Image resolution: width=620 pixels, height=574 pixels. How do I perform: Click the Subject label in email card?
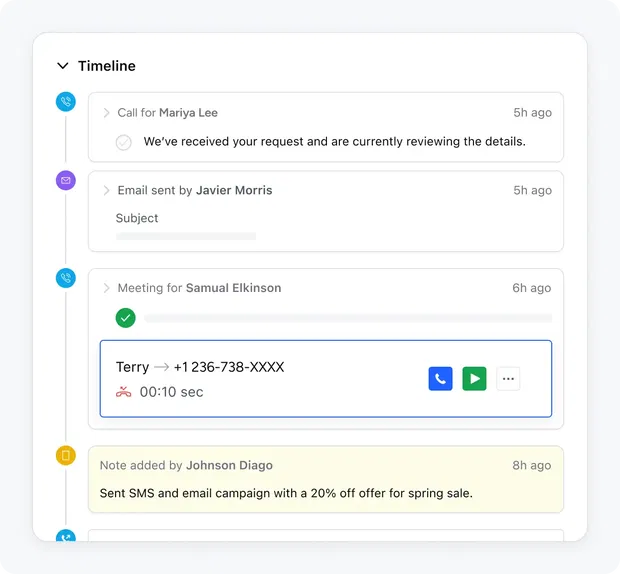[x=137, y=218]
